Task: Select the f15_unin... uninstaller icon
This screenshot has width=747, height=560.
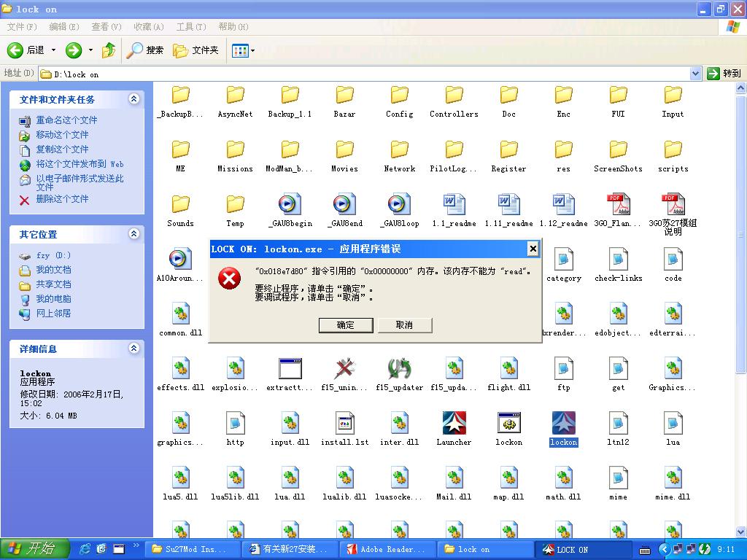Action: coord(344,368)
